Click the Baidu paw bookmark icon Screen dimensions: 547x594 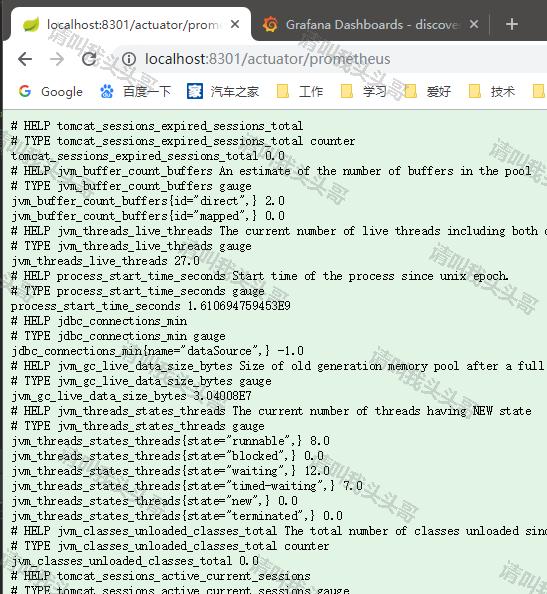(106, 91)
